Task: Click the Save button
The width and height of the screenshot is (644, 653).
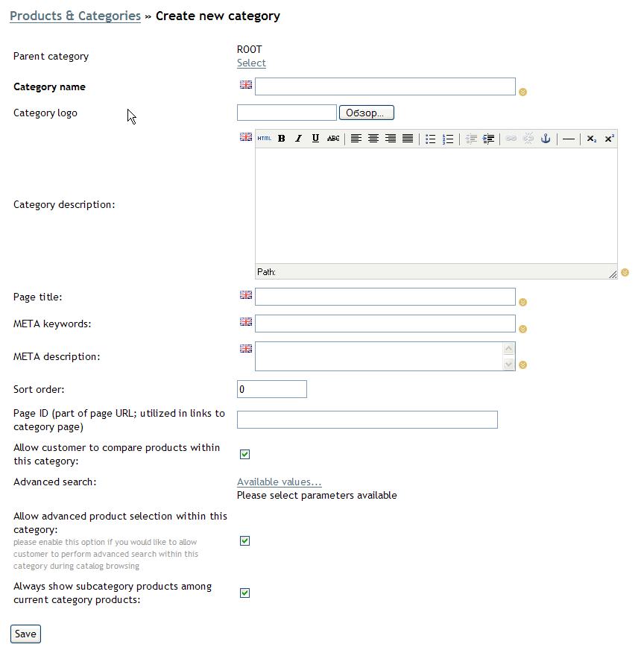Action: (25, 634)
